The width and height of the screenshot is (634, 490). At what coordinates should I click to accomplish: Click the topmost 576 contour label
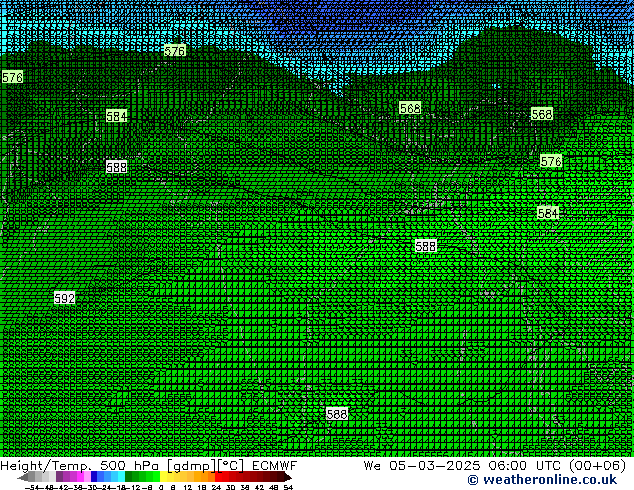tap(175, 51)
